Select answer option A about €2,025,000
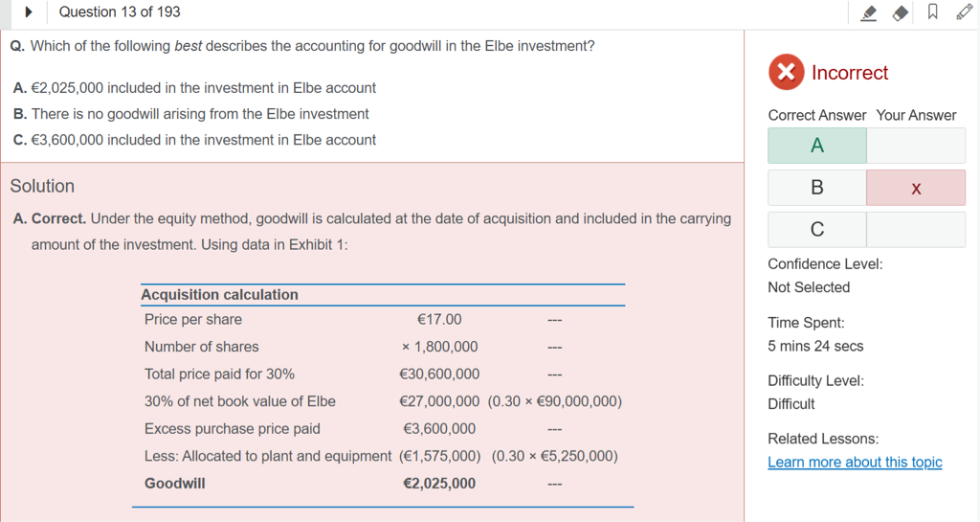Viewport: 980px width, 522px height. click(x=194, y=88)
